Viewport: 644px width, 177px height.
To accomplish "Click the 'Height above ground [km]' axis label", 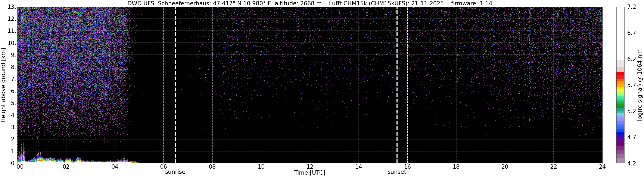I will click(3, 85).
